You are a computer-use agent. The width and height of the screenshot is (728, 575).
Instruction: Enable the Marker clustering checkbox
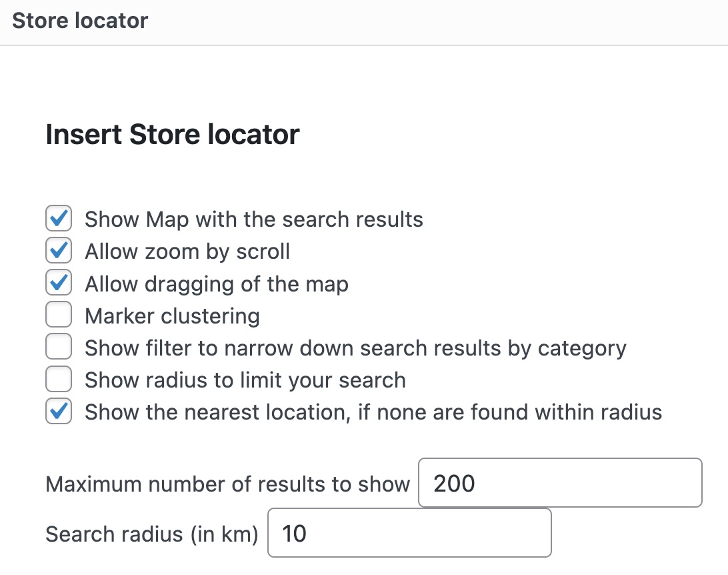click(58, 316)
